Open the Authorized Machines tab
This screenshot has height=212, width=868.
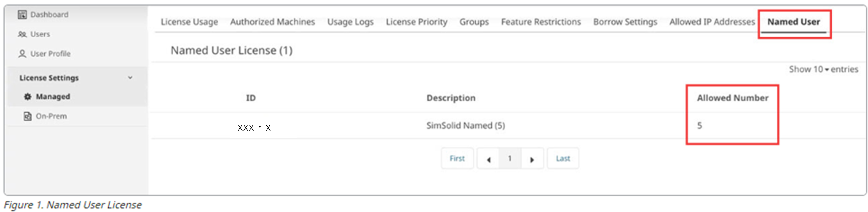272,22
